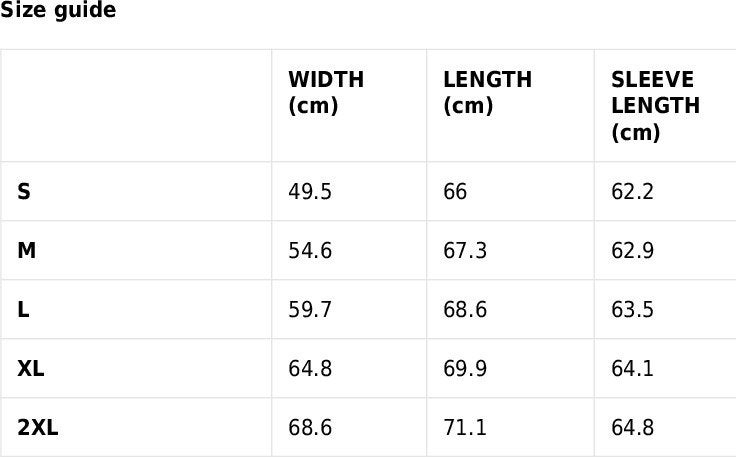736x457 pixels.
Task: Click the 2XL size row label
Action: 38,427
